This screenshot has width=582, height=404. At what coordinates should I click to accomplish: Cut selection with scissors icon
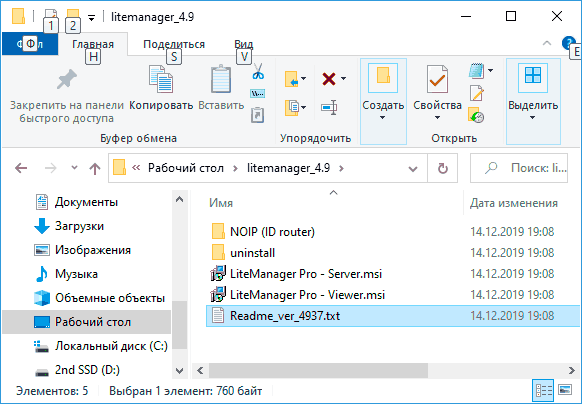(258, 71)
